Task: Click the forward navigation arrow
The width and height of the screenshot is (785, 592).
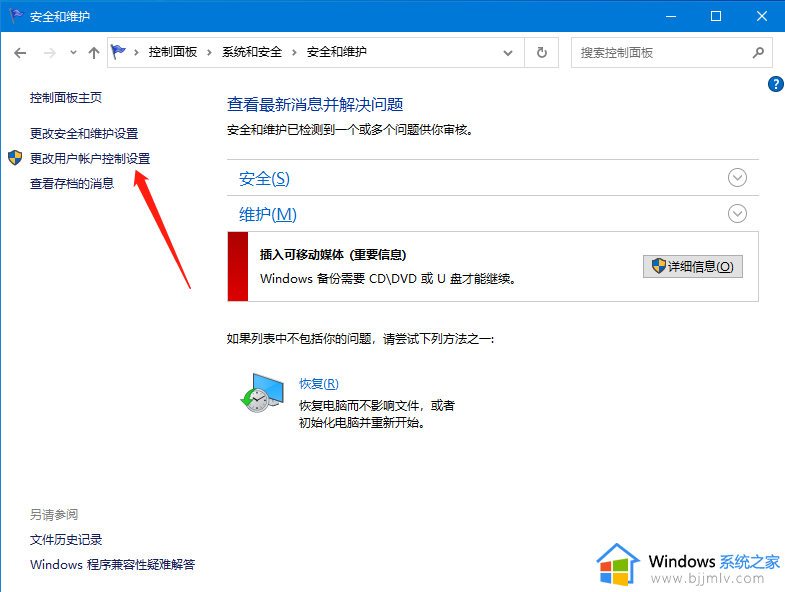Action: point(50,53)
